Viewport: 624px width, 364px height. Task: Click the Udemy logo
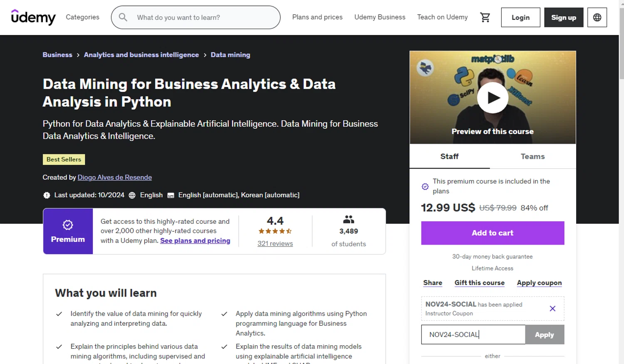tap(33, 17)
